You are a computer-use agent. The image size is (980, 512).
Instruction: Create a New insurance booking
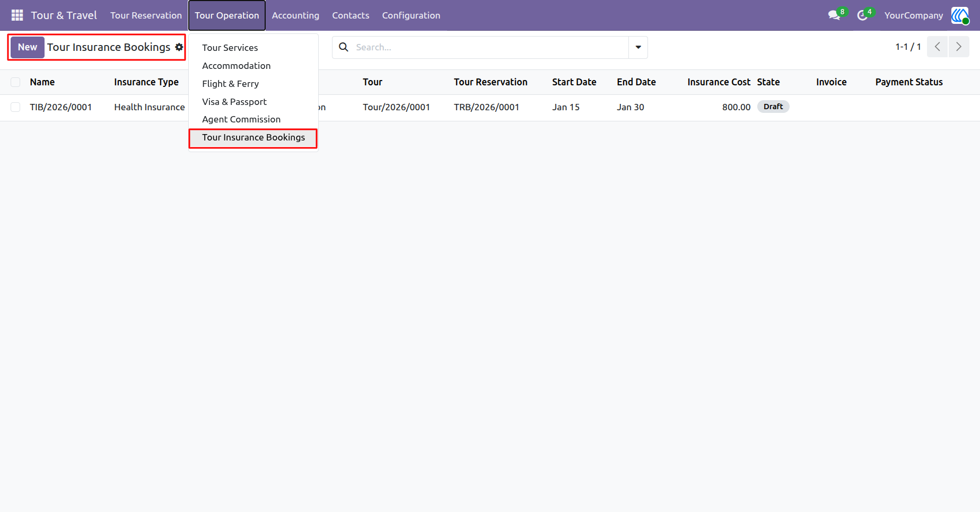coord(28,47)
